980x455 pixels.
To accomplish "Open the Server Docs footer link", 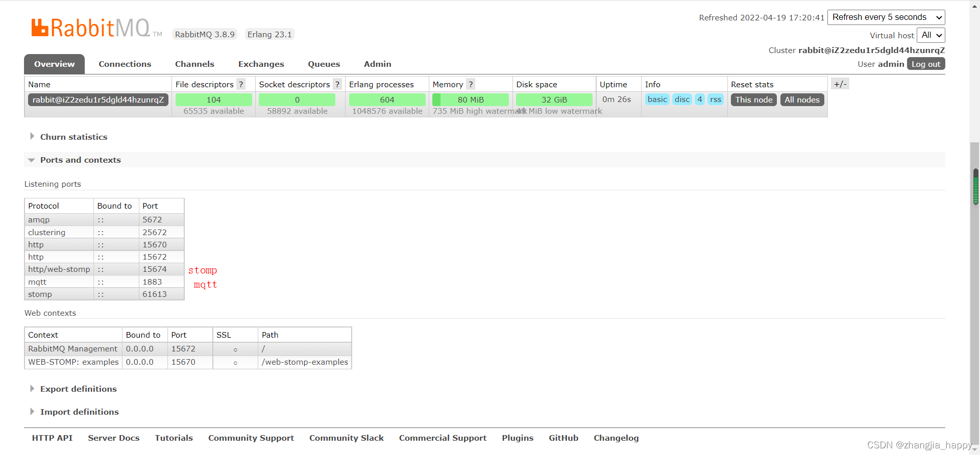I will coord(113,438).
